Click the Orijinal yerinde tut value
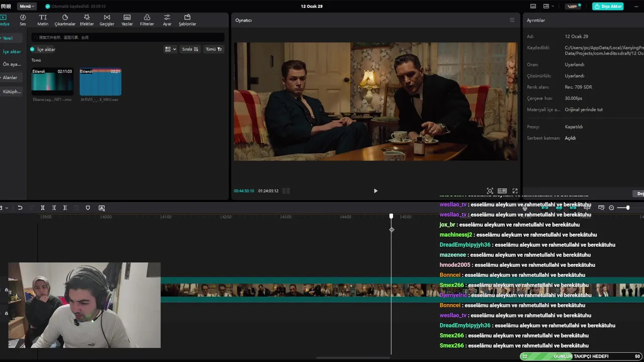Image resolution: width=644 pixels, height=362 pixels. [x=584, y=110]
